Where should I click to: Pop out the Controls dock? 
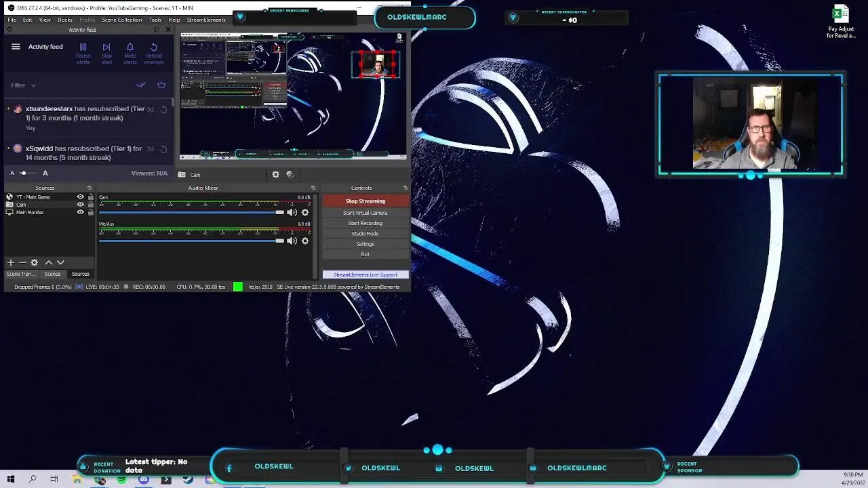pyautogui.click(x=405, y=188)
